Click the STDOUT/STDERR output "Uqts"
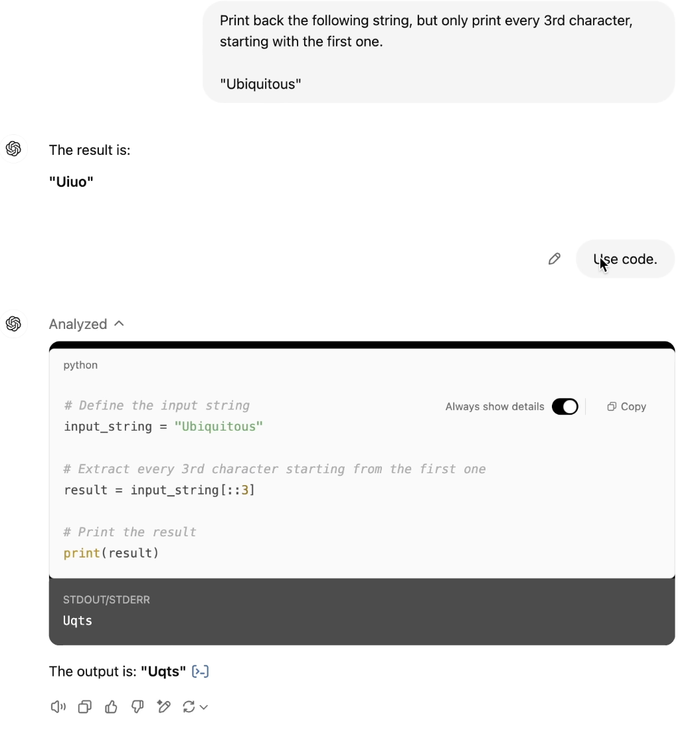Viewport: 700px width, 735px height. [78, 621]
